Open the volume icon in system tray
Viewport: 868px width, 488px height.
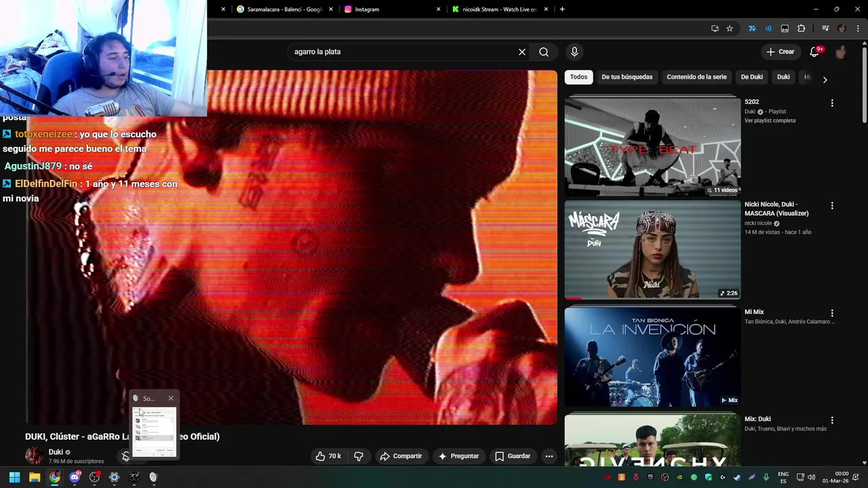pos(812,477)
